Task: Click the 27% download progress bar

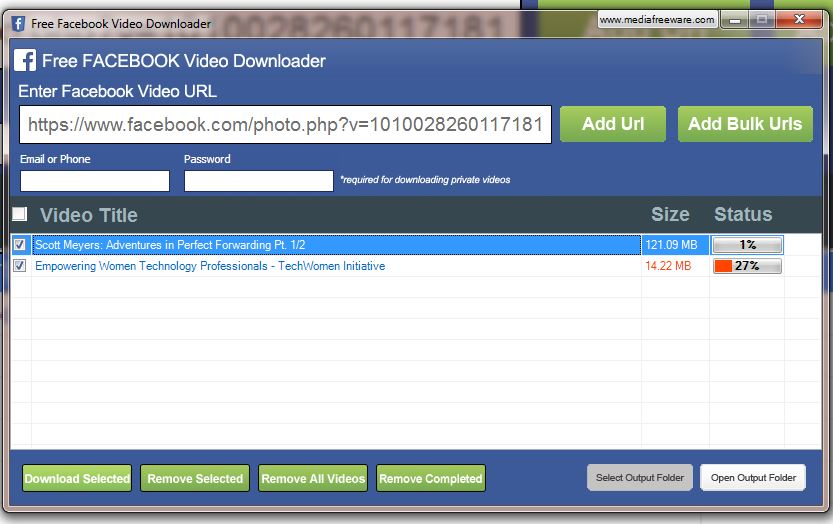Action: pyautogui.click(x=747, y=266)
